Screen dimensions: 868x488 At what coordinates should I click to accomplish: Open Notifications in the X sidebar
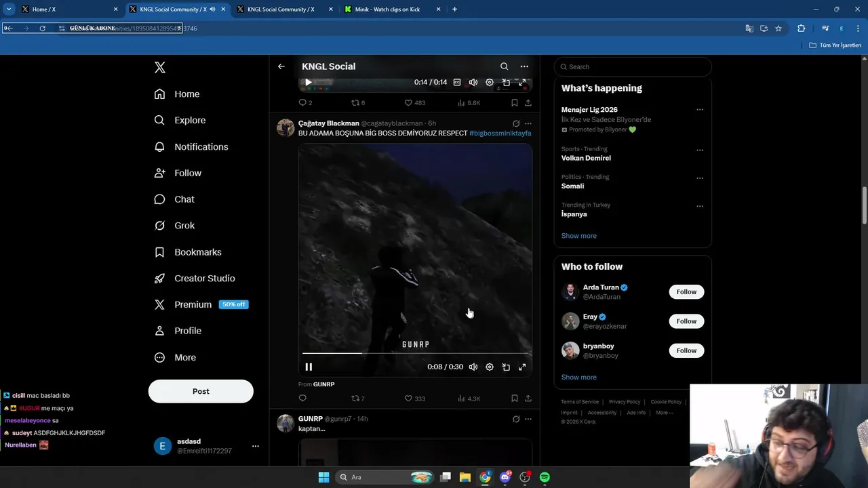pyautogui.click(x=191, y=146)
